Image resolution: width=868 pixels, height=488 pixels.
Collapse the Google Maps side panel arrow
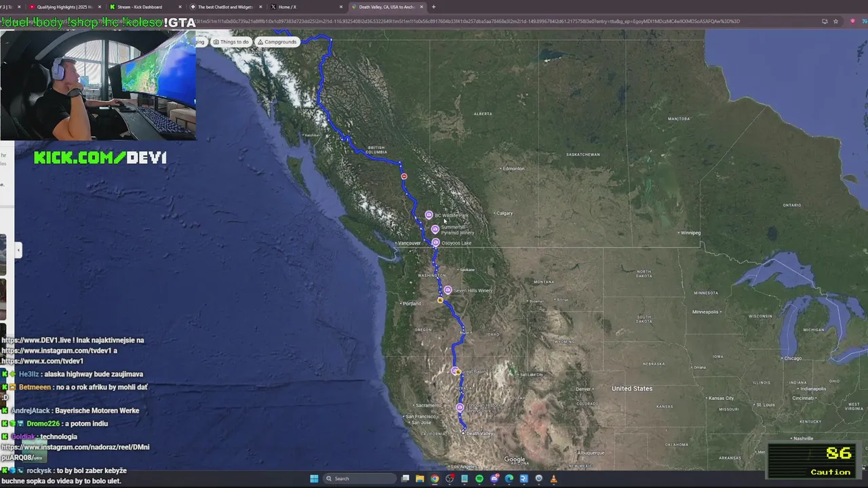(x=18, y=250)
